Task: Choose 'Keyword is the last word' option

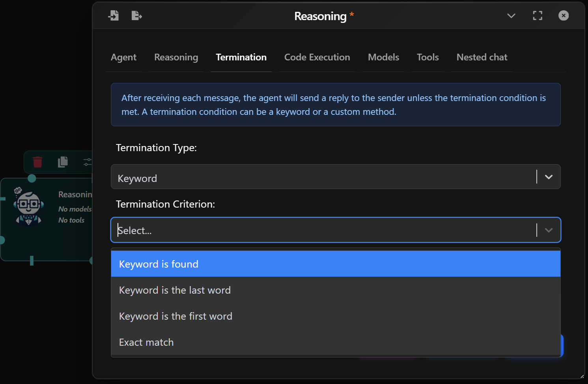Action: 175,290
